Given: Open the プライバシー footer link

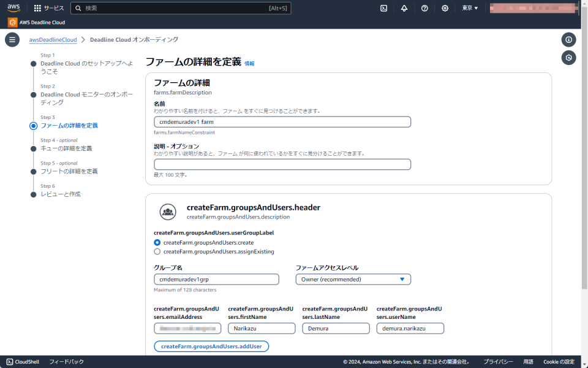Looking at the screenshot, I should pyautogui.click(x=498, y=362).
